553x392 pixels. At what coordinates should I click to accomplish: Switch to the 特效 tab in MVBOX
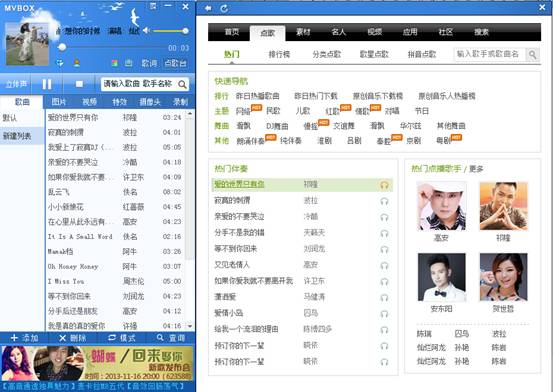(119, 102)
